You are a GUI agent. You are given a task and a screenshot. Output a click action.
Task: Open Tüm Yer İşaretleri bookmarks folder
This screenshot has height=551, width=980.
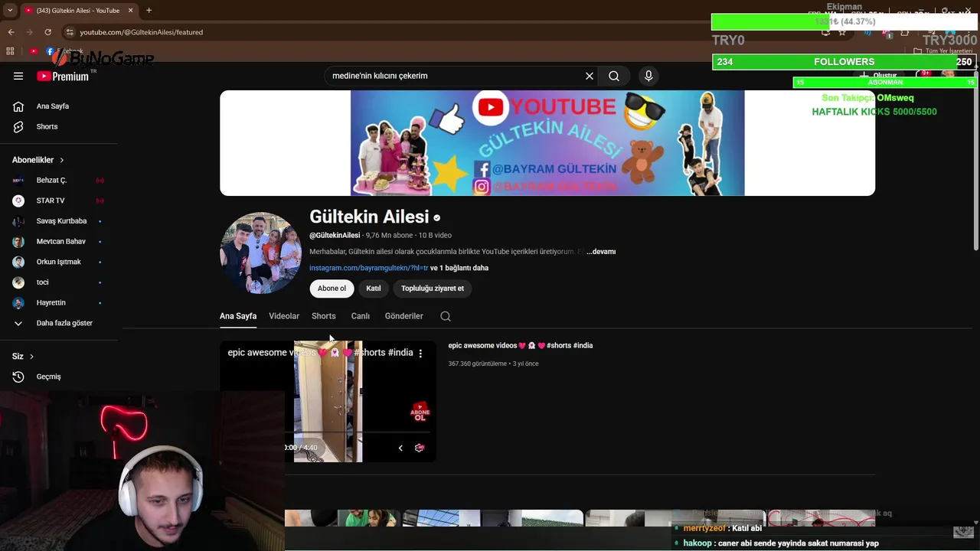pos(944,51)
